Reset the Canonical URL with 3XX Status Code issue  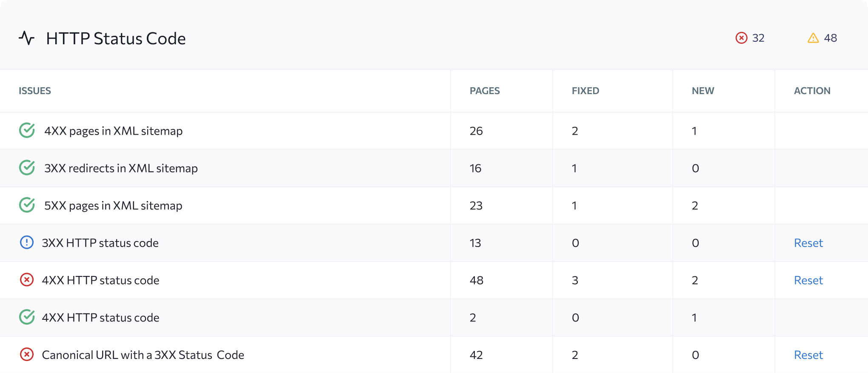pos(808,355)
